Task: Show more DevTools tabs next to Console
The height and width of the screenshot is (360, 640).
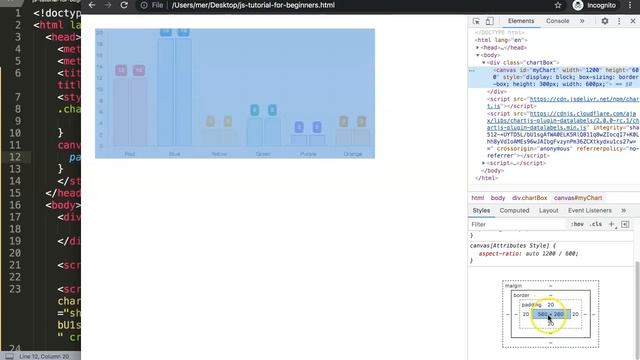Action: pos(582,21)
